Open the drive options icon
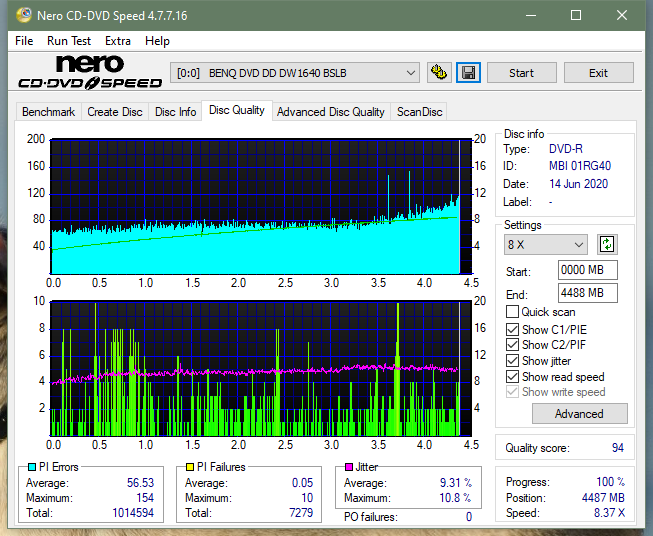This screenshot has width=653, height=536. click(439, 73)
